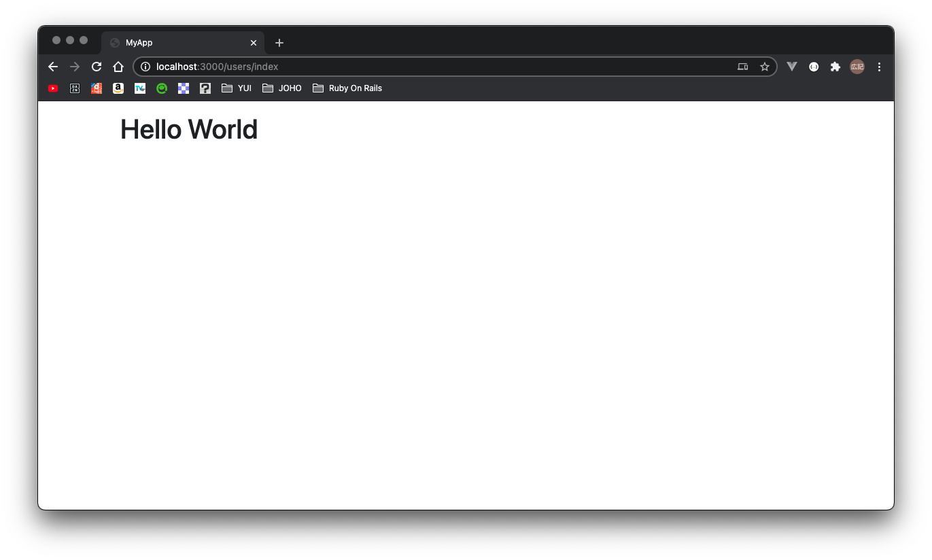This screenshot has height=560, width=932.
Task: Open the extensions puzzle-piece icon
Action: pyautogui.click(x=835, y=67)
